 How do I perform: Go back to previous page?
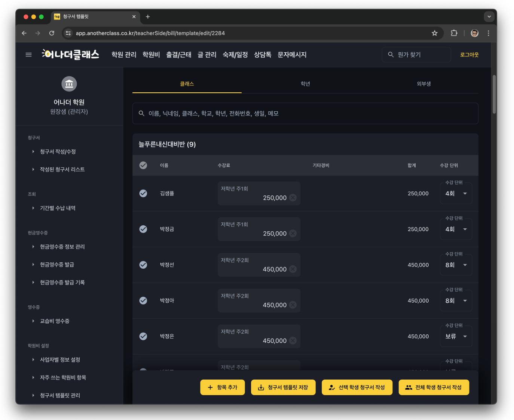(24, 33)
